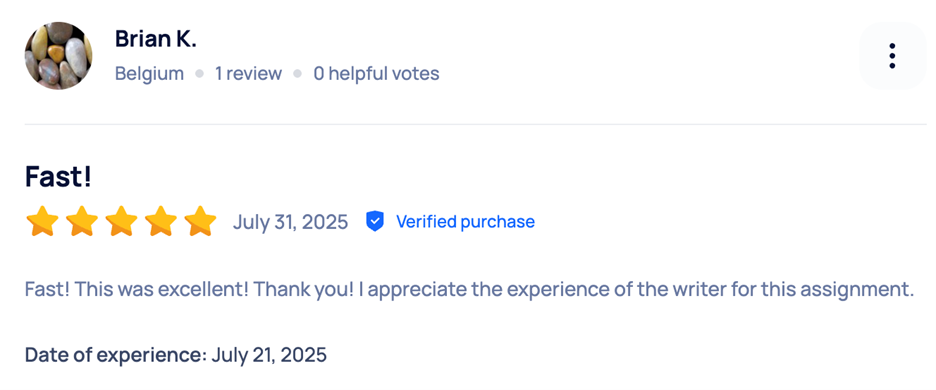
Task: Click the dot separator after Belgium
Action: tap(199, 73)
